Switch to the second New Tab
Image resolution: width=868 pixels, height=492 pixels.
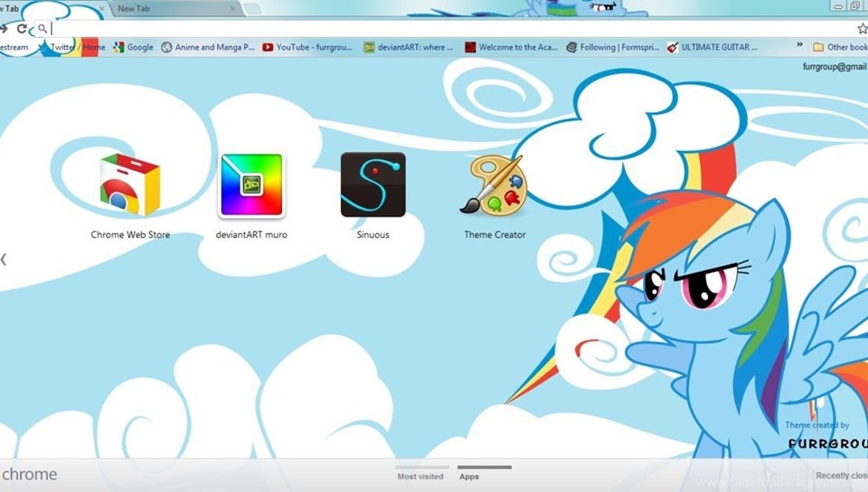[x=176, y=8]
